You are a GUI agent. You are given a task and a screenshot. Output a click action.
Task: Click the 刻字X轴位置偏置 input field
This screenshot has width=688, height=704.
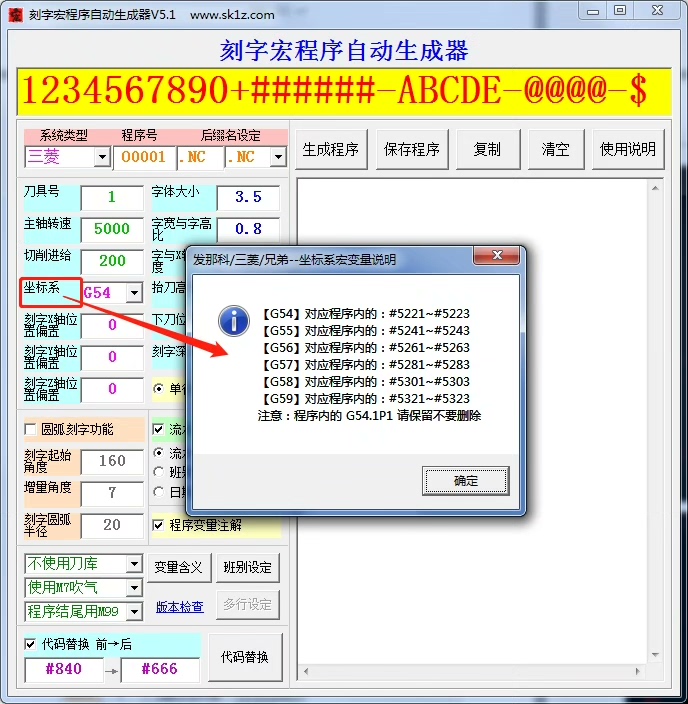[112, 325]
